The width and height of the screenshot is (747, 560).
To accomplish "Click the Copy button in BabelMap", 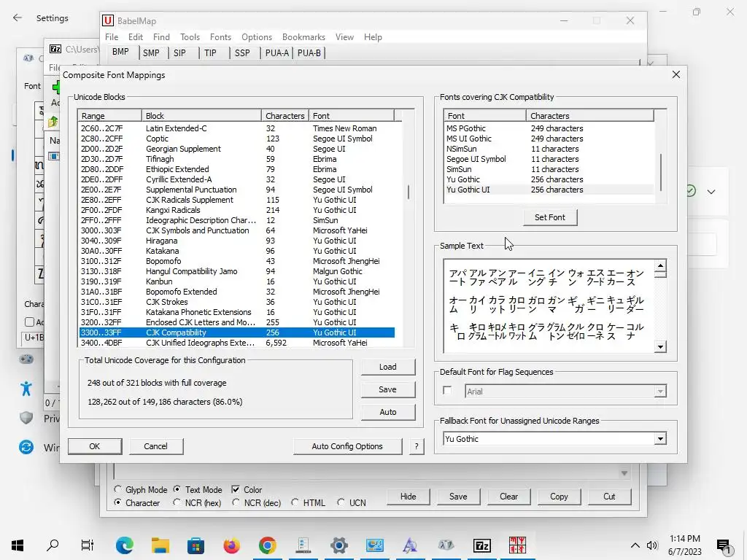I will click(559, 496).
